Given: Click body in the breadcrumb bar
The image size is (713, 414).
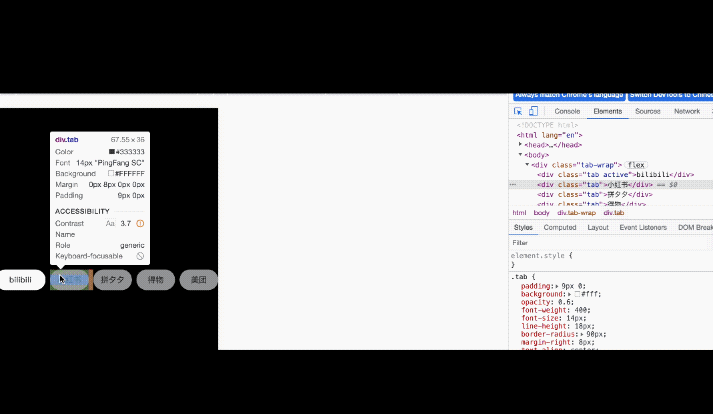Looking at the screenshot, I should click(541, 212).
